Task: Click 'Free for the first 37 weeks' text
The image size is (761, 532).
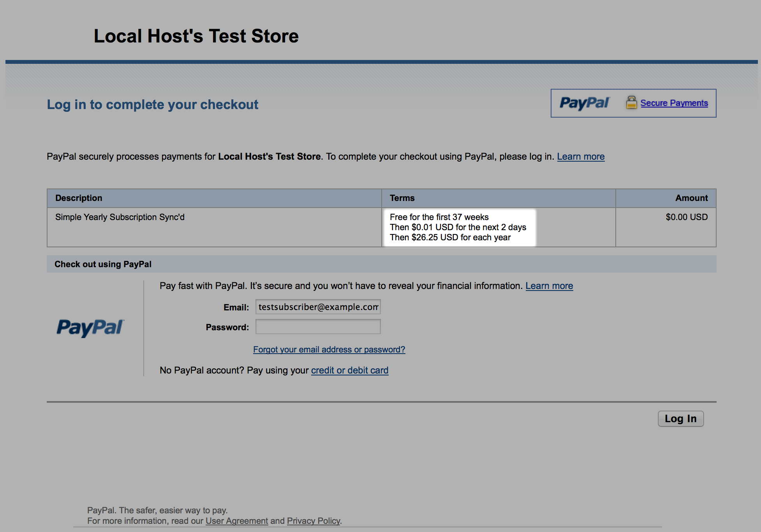Action: [439, 217]
